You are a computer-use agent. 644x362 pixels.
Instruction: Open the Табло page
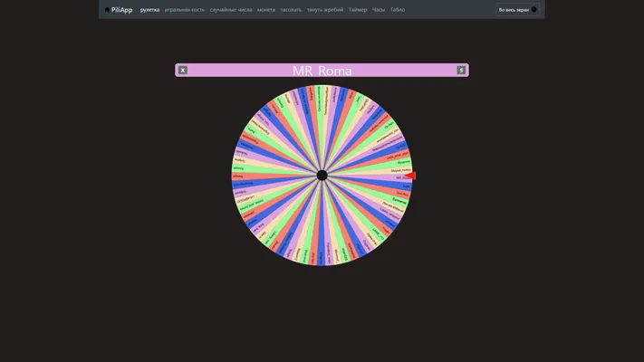pos(397,10)
